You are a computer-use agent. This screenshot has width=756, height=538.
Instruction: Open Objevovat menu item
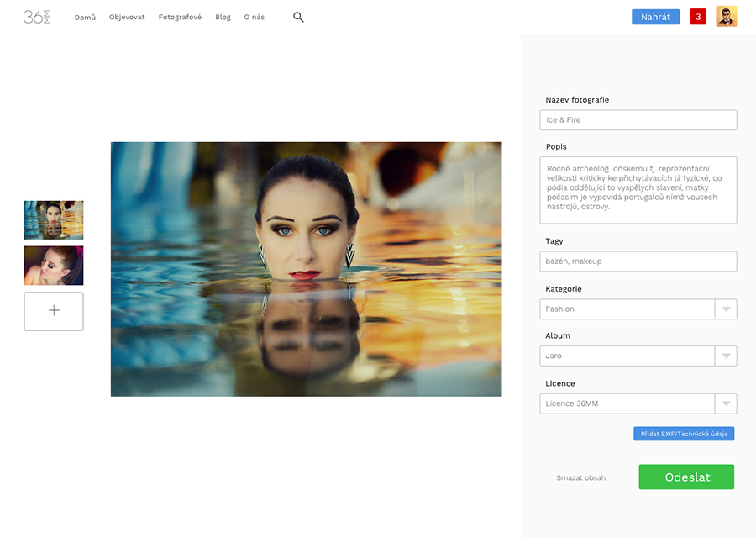[x=127, y=18]
